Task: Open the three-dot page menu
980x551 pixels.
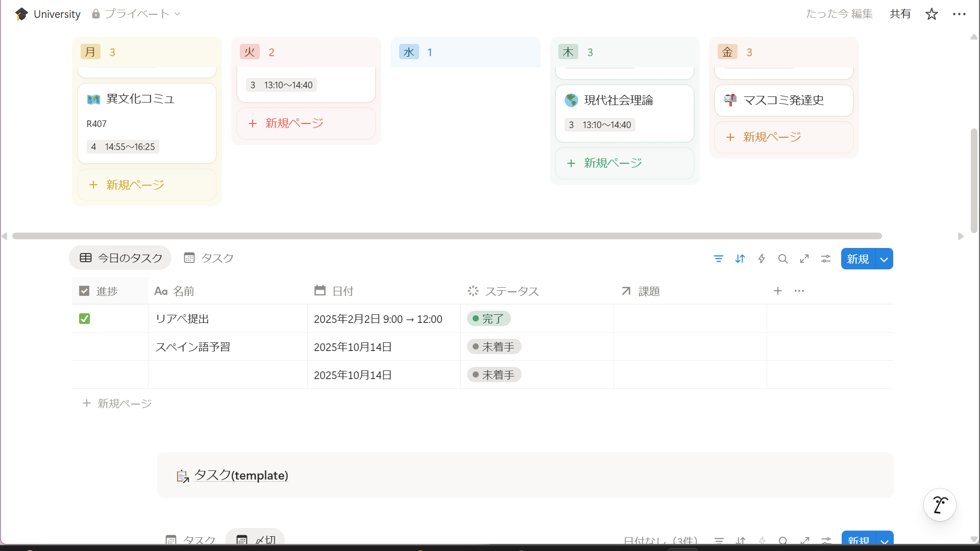Action: tap(959, 14)
